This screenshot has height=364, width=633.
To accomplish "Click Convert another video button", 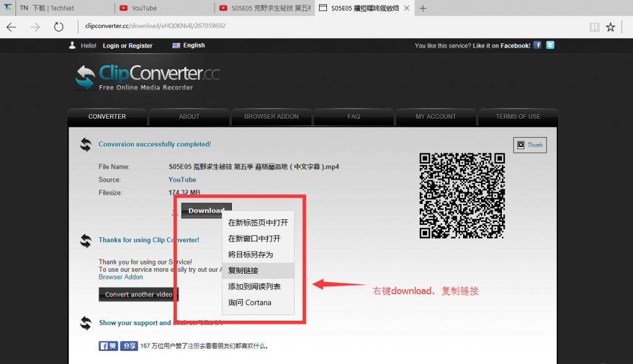I will 138,295.
